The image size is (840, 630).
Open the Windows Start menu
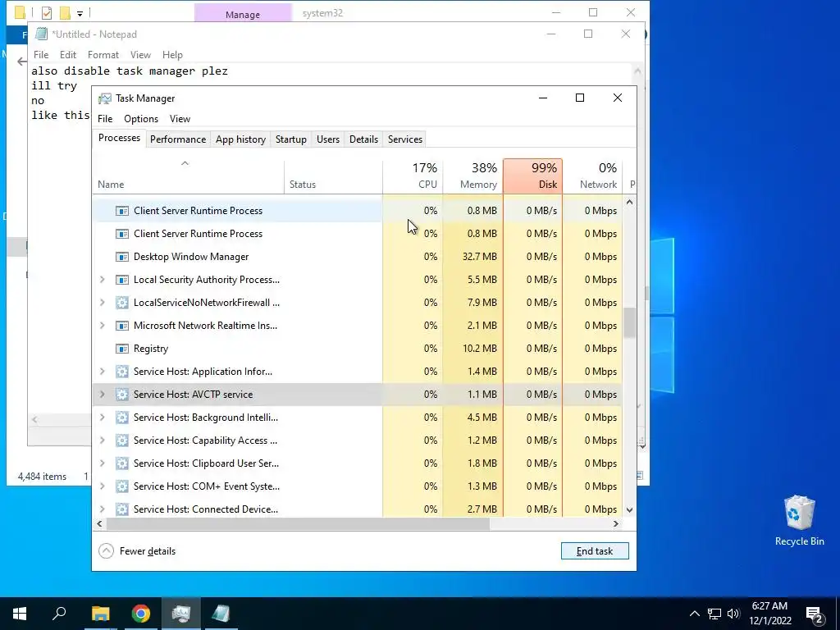click(x=20, y=614)
